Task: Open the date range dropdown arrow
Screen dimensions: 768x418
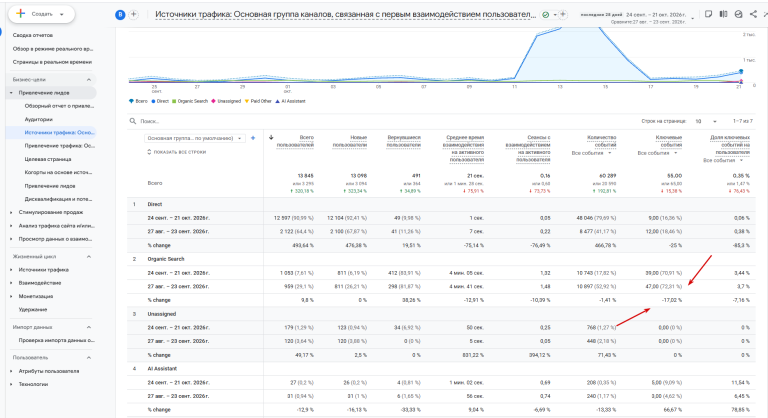Action: [693, 18]
